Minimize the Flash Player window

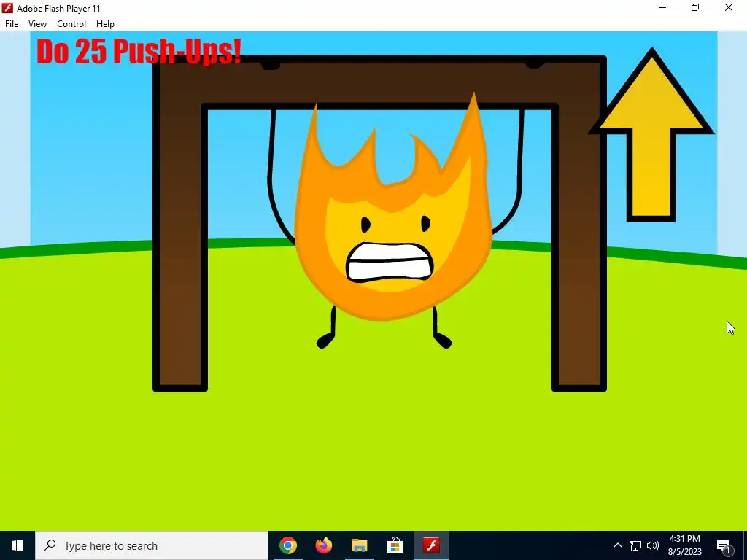(x=662, y=7)
